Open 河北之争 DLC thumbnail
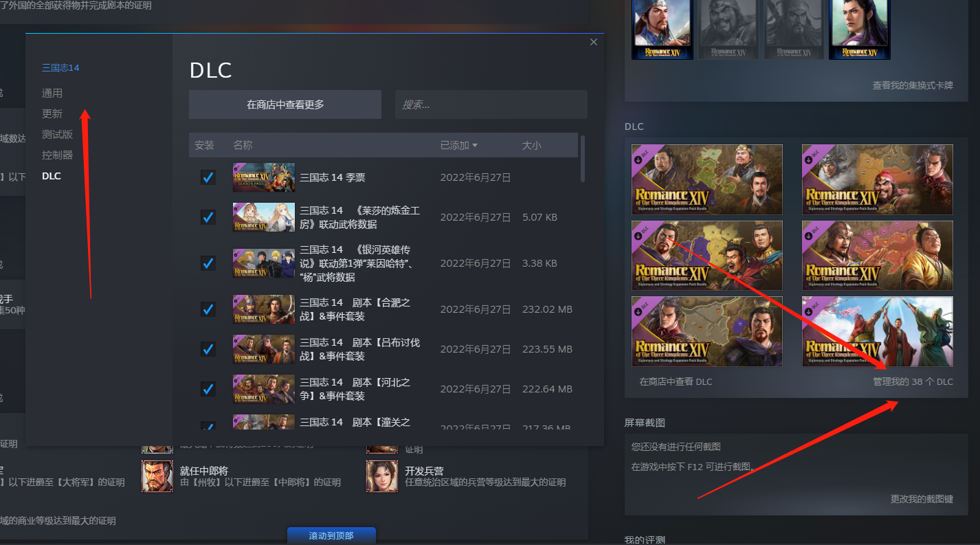The height and width of the screenshot is (545, 980). click(x=264, y=389)
